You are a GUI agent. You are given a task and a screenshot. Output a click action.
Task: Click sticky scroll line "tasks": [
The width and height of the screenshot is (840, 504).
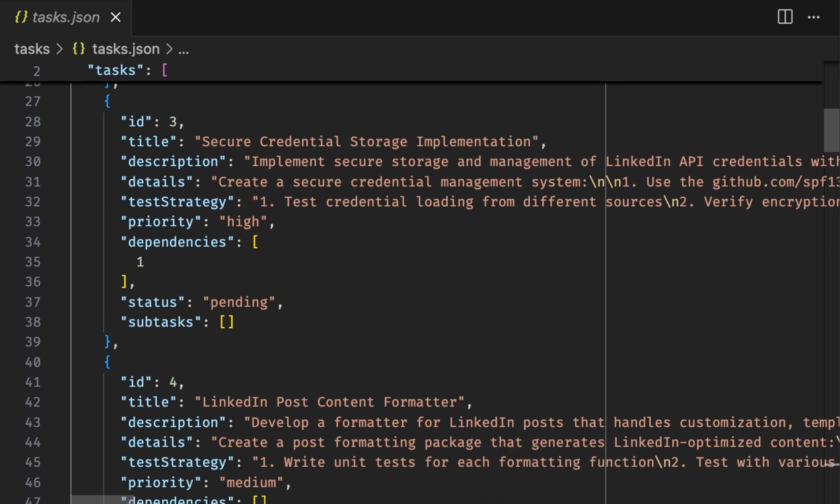(128, 70)
